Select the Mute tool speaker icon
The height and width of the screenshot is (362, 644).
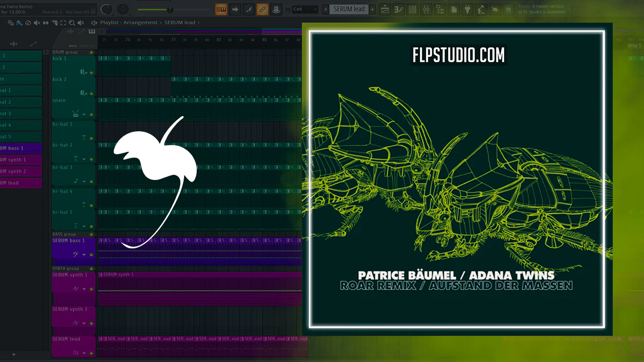(37, 23)
